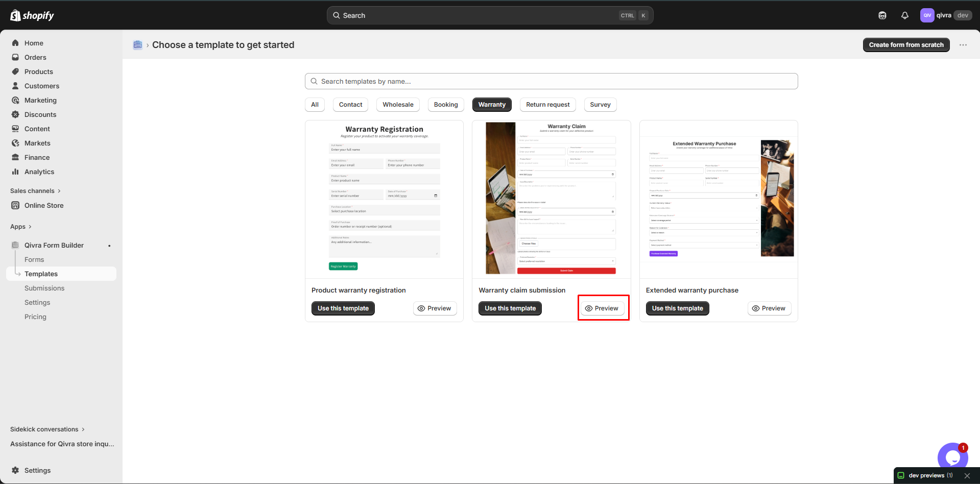Click the form builder breadcrumb icon
The height and width of the screenshot is (484, 980).
click(137, 45)
